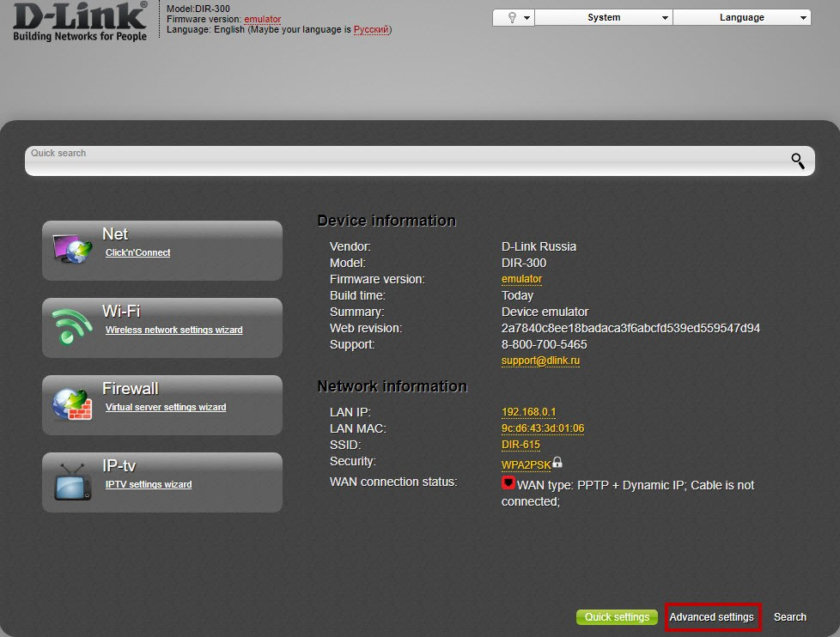Screen dimensions: 840x637
Task: Click the support@dlink.ru email link
Action: [x=540, y=361]
